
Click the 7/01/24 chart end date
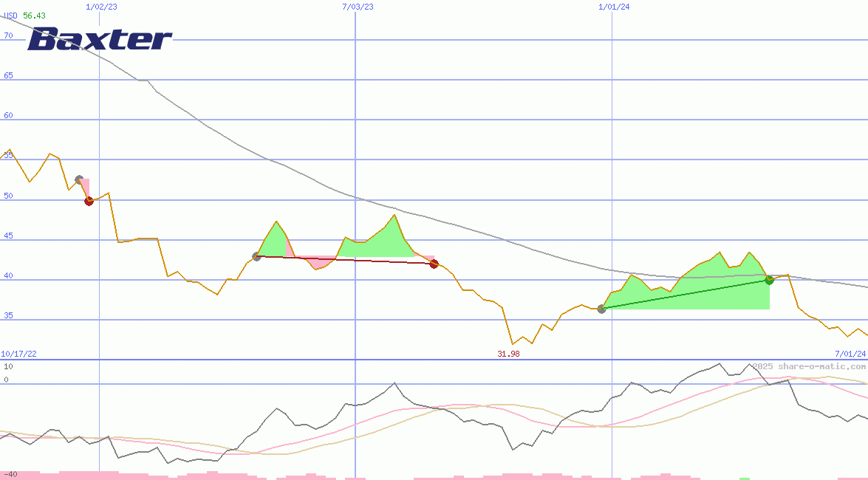[850, 354]
